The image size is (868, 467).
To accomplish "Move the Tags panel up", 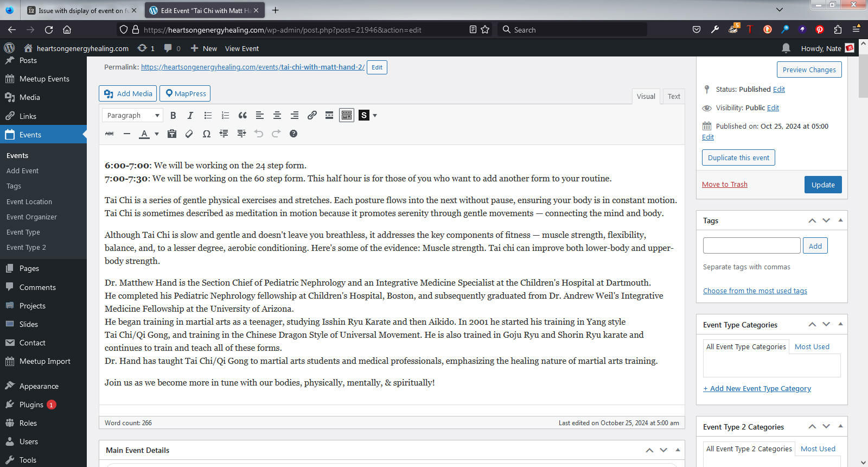I will click(812, 220).
